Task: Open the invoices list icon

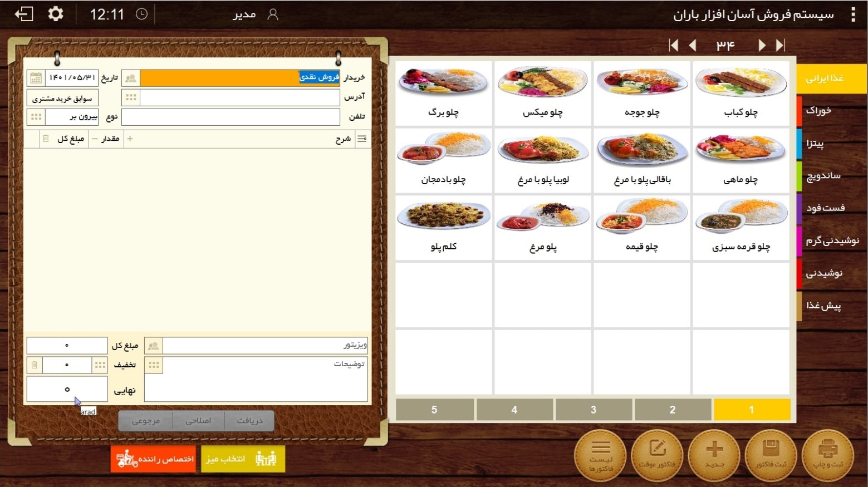Action: (601, 455)
